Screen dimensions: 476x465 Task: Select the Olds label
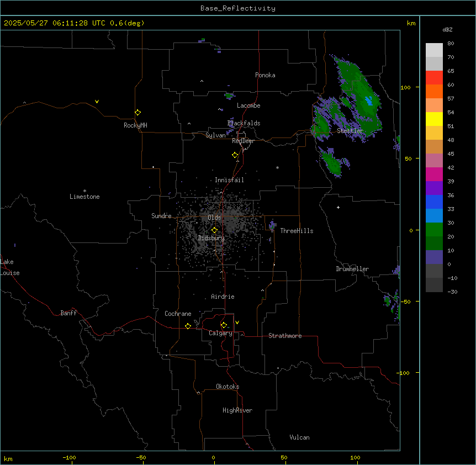click(x=214, y=218)
